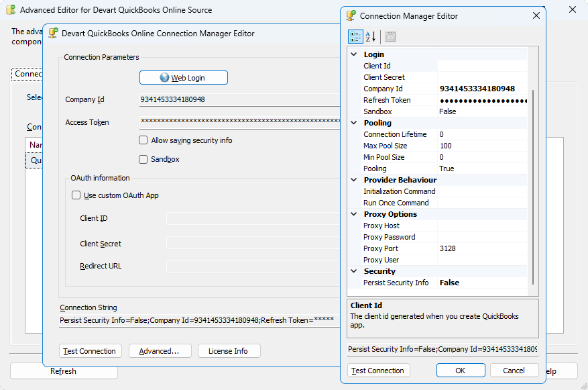Image resolution: width=588 pixels, height=390 pixels.
Task: Collapse the Proxy Options category
Action: (x=354, y=214)
